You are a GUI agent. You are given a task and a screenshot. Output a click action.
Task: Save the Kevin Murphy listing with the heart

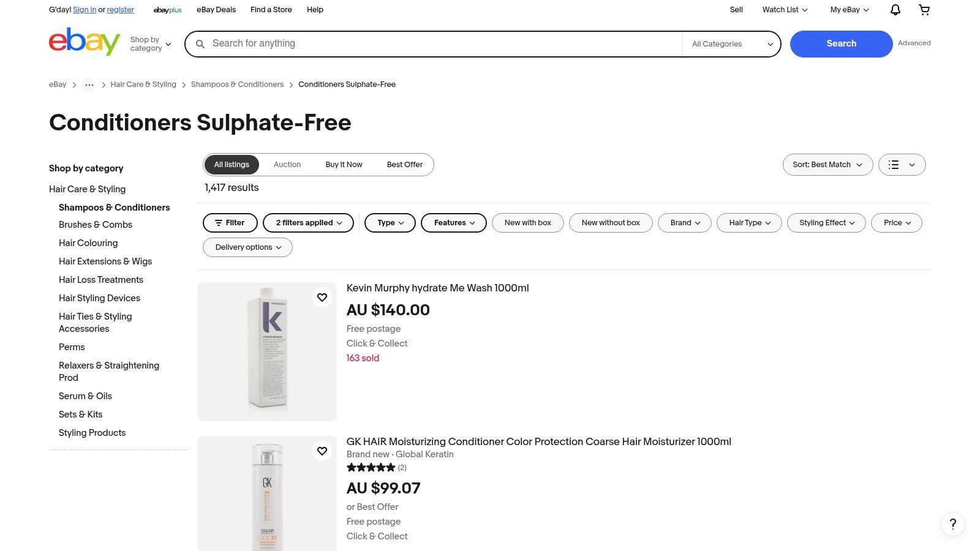[322, 297]
